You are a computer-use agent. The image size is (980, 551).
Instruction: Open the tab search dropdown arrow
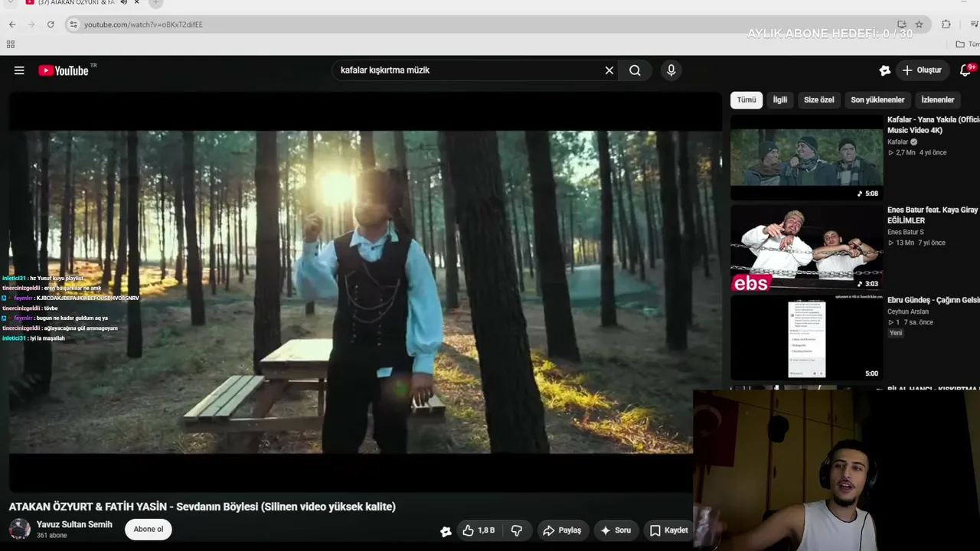pos(11,2)
